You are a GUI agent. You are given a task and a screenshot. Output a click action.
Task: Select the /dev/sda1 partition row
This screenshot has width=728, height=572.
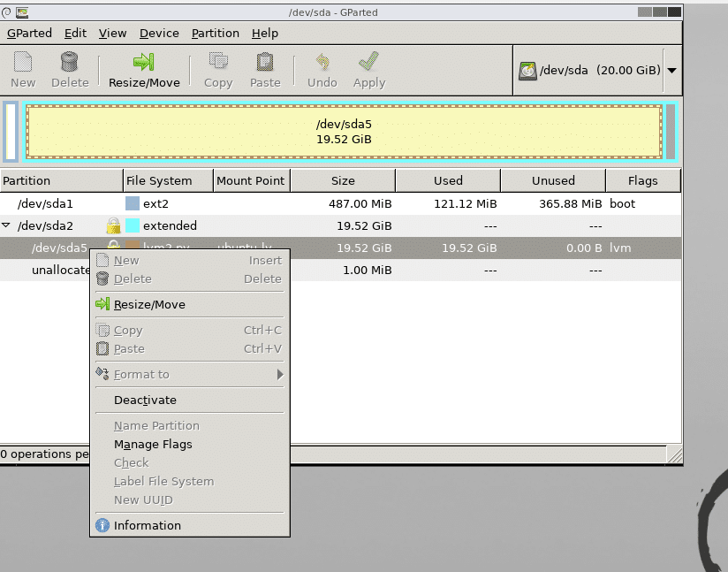[x=53, y=203]
